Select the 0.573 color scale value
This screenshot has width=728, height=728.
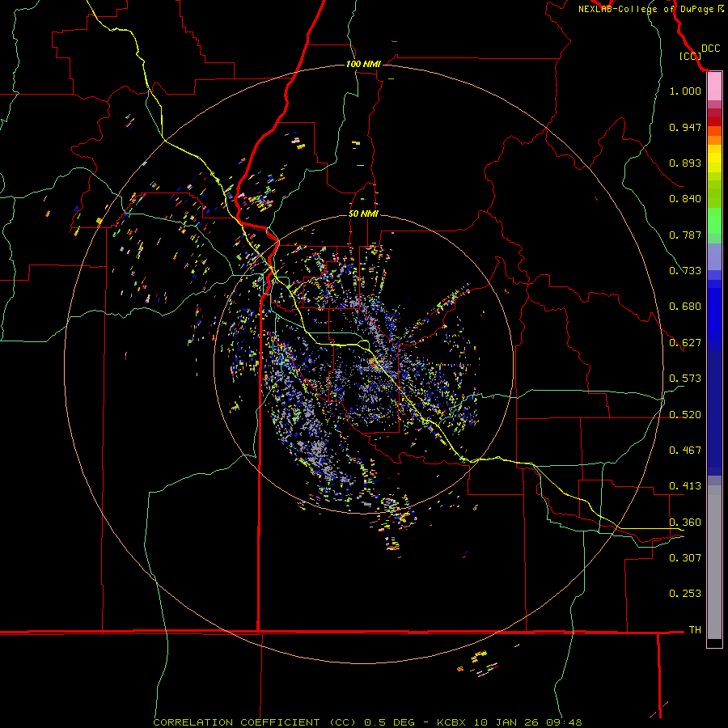coord(685,379)
